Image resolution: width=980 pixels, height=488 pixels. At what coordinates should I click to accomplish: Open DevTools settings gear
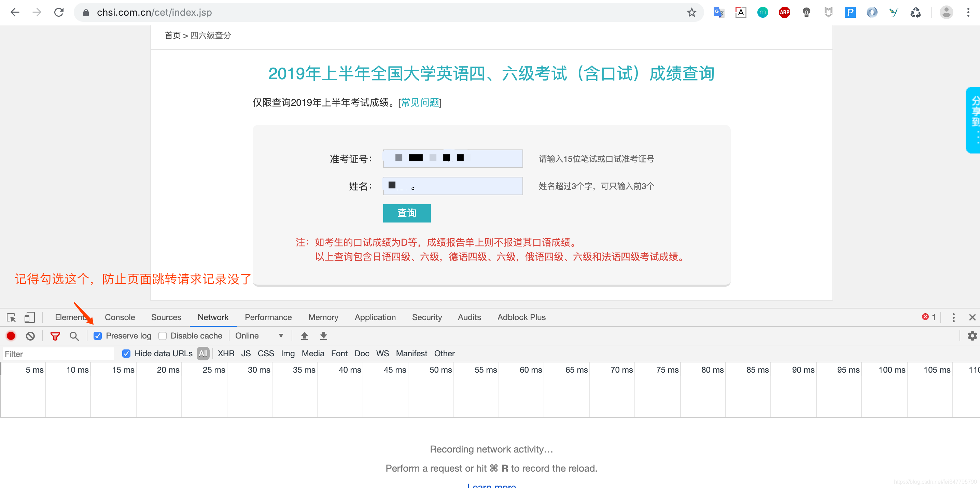pos(972,335)
